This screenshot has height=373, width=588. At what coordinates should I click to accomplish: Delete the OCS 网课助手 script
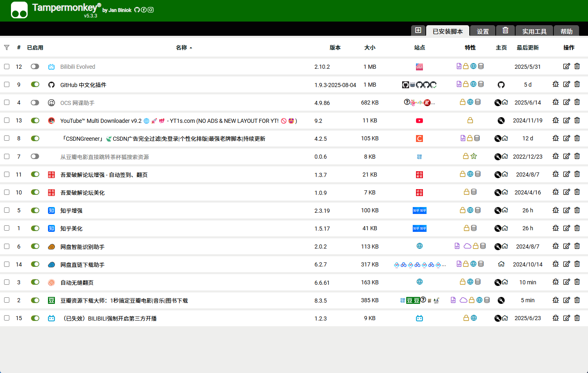pos(577,102)
